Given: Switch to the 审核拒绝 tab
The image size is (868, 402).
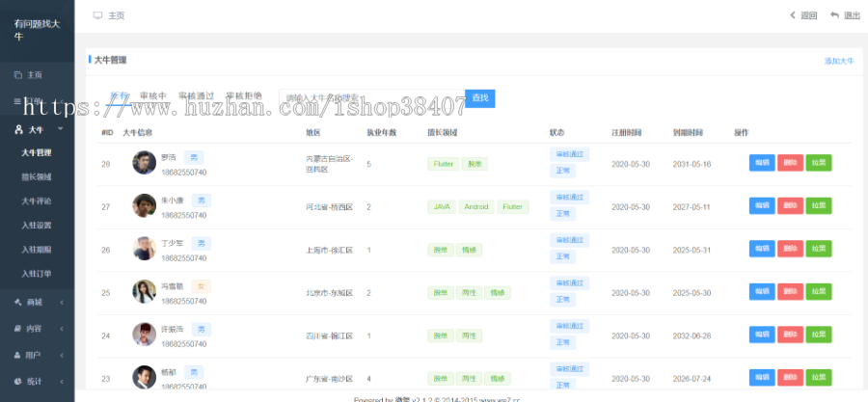Looking at the screenshot, I should click(x=244, y=95).
